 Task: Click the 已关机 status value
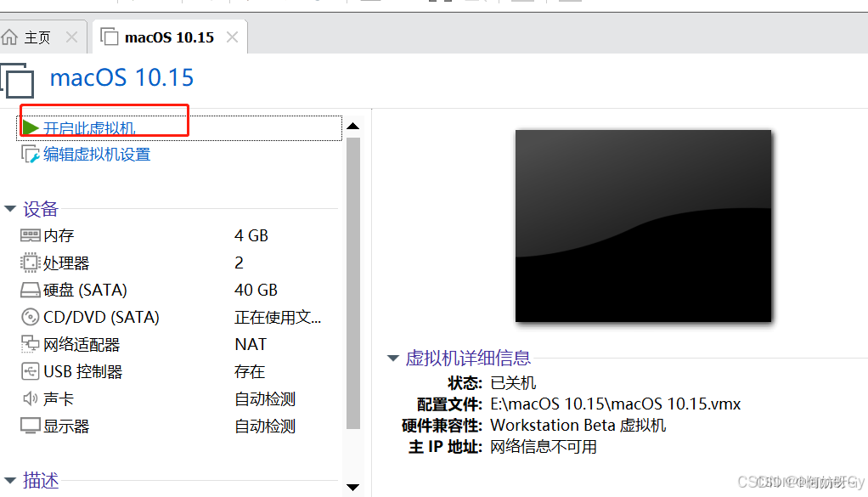[x=513, y=382]
